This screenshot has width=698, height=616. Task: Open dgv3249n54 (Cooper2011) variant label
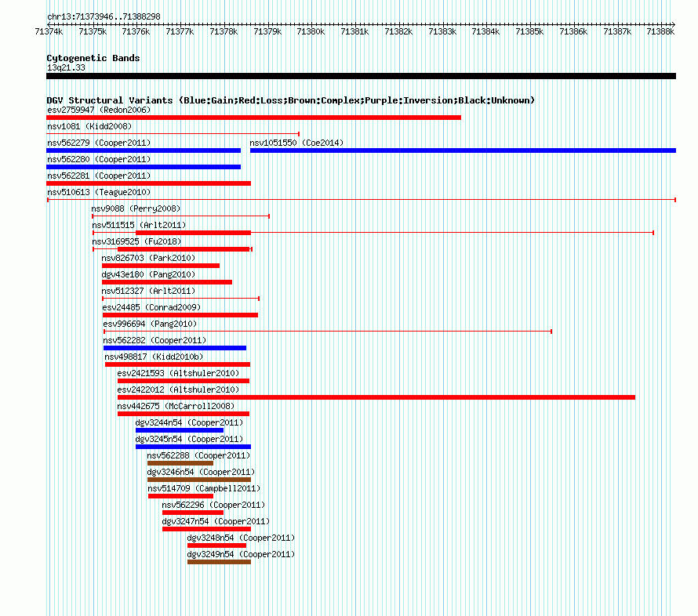[241, 554]
